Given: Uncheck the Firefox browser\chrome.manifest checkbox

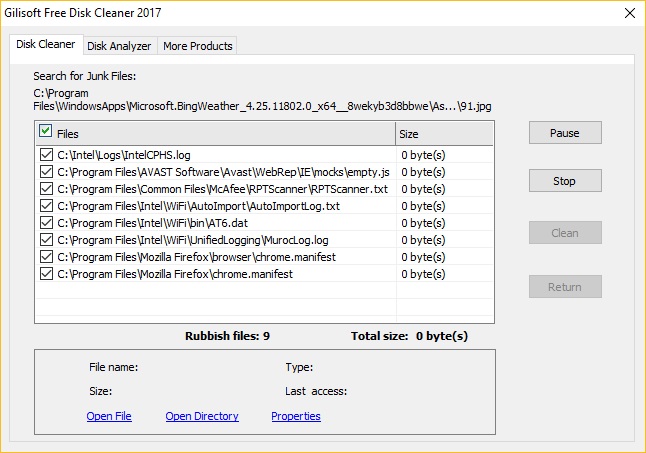Looking at the screenshot, I should tap(47, 257).
